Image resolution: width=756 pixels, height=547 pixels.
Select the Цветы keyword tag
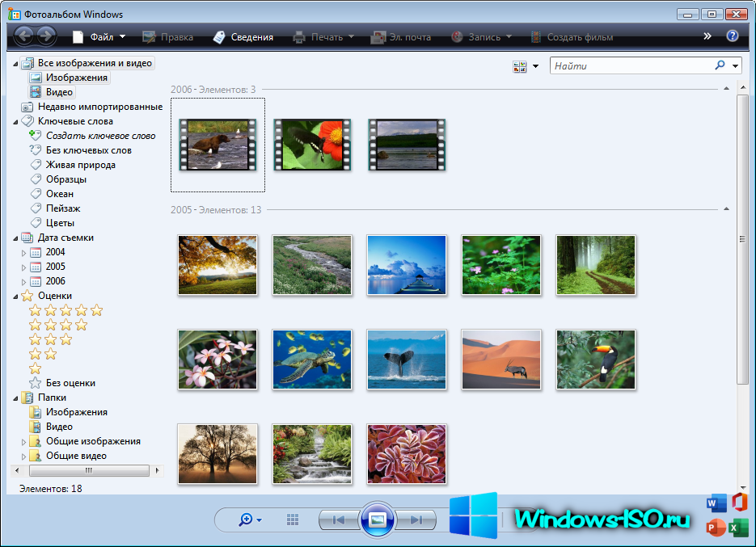tap(52, 223)
